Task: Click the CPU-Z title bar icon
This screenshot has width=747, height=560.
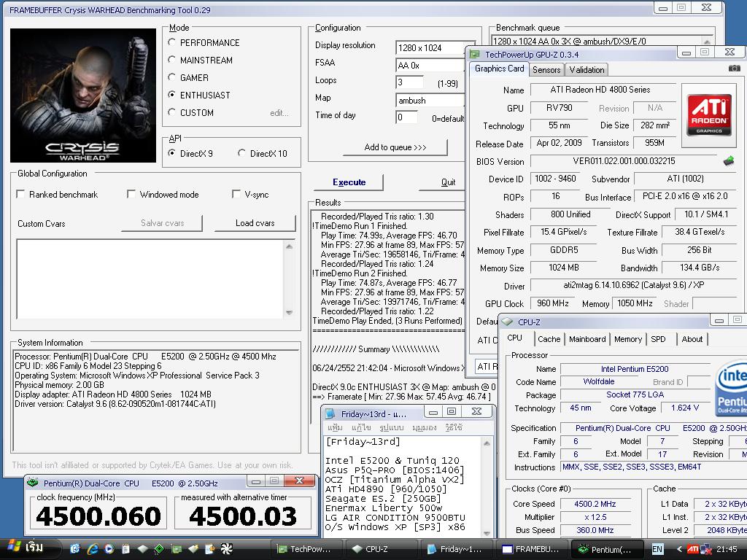Action: [x=506, y=322]
